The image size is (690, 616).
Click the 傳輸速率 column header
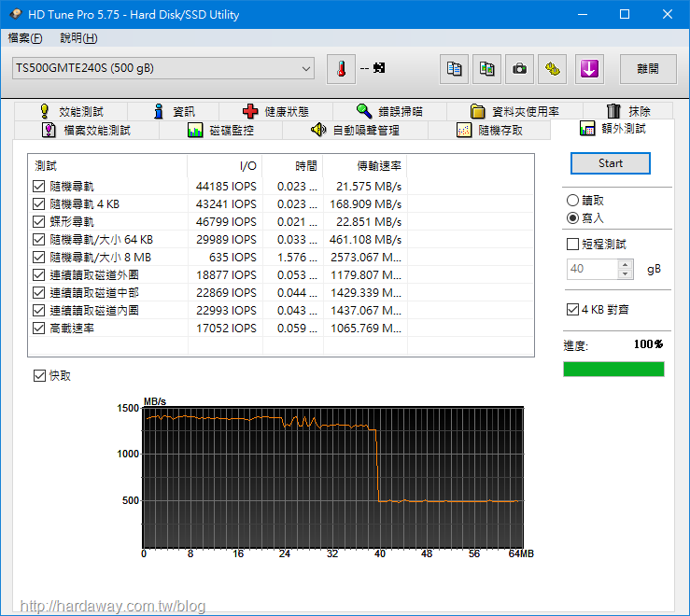[365, 166]
